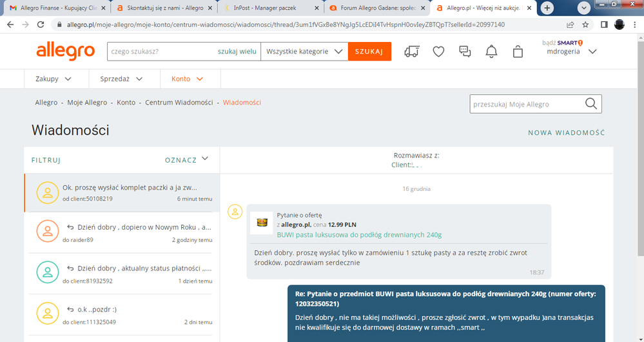Open conversation 'dopiero w Nowym Roku'
Viewport: 644px width, 342px height.
coord(122,233)
